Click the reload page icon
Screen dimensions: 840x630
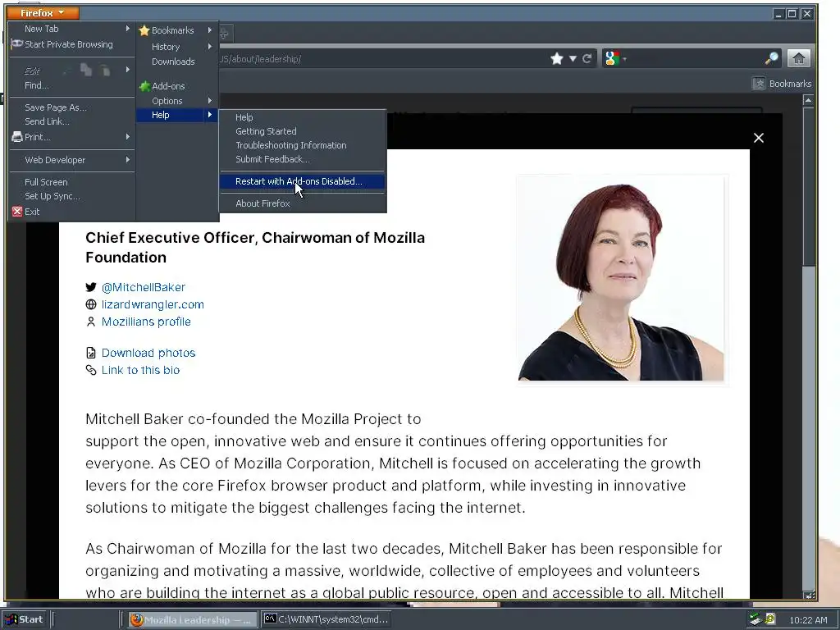tap(587, 58)
